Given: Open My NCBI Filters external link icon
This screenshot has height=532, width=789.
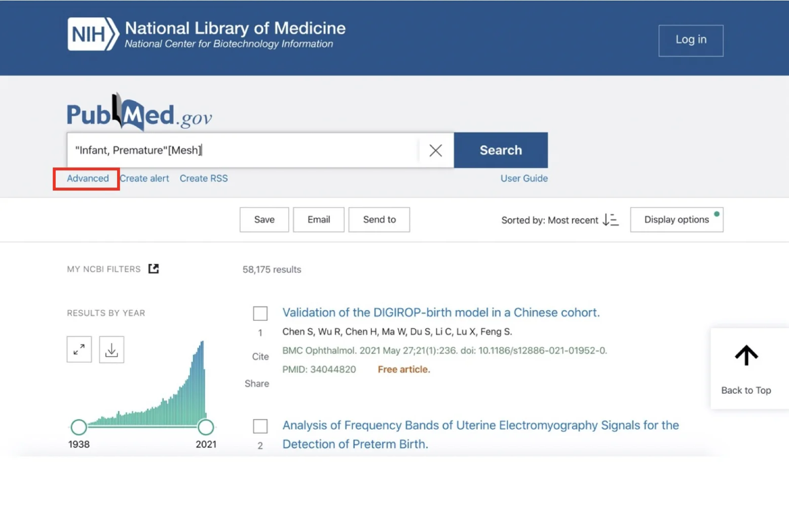Looking at the screenshot, I should (154, 269).
